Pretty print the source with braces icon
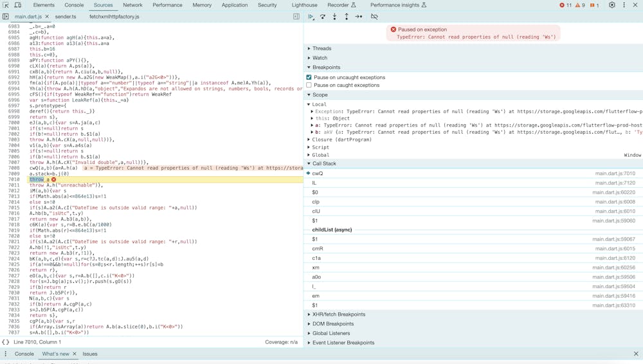This screenshot has height=364, width=643. (x=6, y=342)
